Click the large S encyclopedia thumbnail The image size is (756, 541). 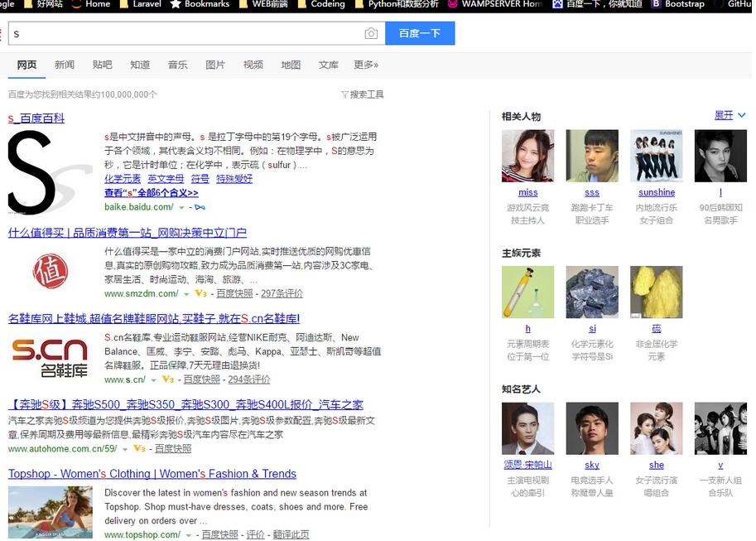(x=51, y=172)
